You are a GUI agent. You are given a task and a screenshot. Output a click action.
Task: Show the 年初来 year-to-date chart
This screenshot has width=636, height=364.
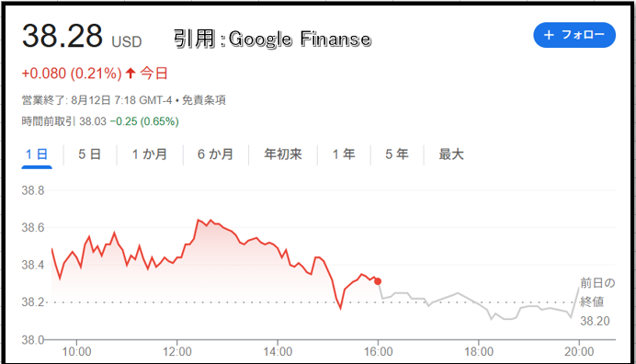click(x=283, y=154)
